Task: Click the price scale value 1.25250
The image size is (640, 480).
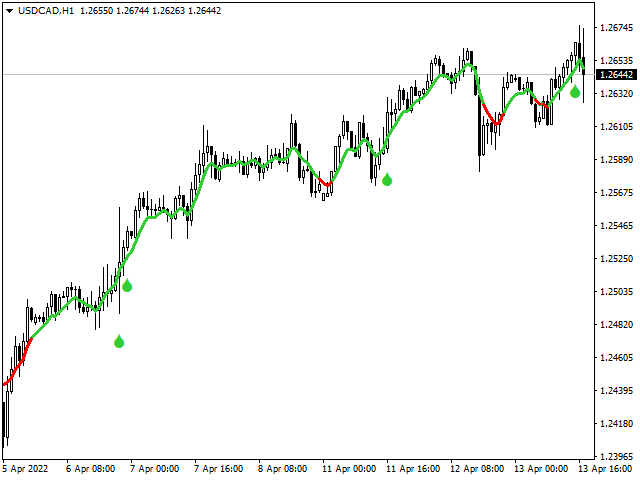Action: [x=616, y=259]
